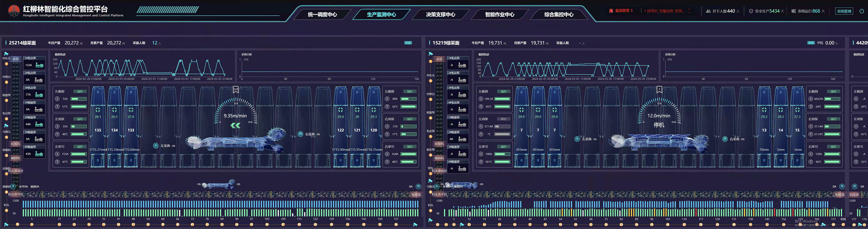Click 左截割 运行 status badge in 25214 panel
868x229 pixels.
tap(80, 92)
